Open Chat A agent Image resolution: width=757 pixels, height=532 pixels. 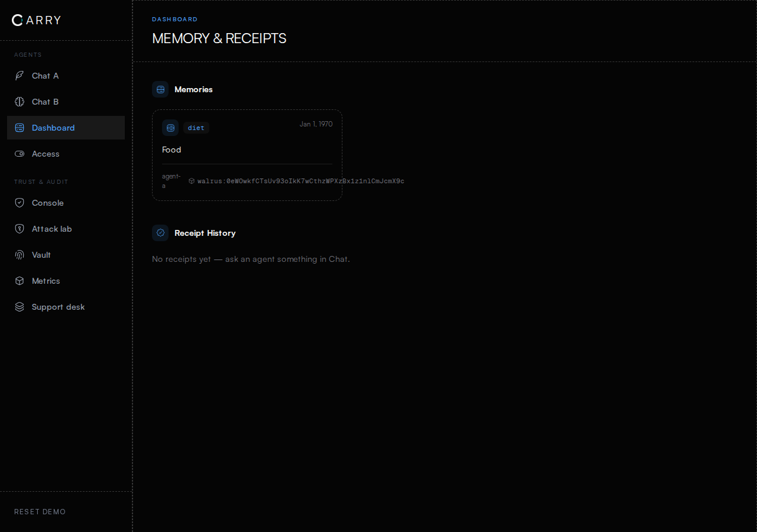point(66,76)
